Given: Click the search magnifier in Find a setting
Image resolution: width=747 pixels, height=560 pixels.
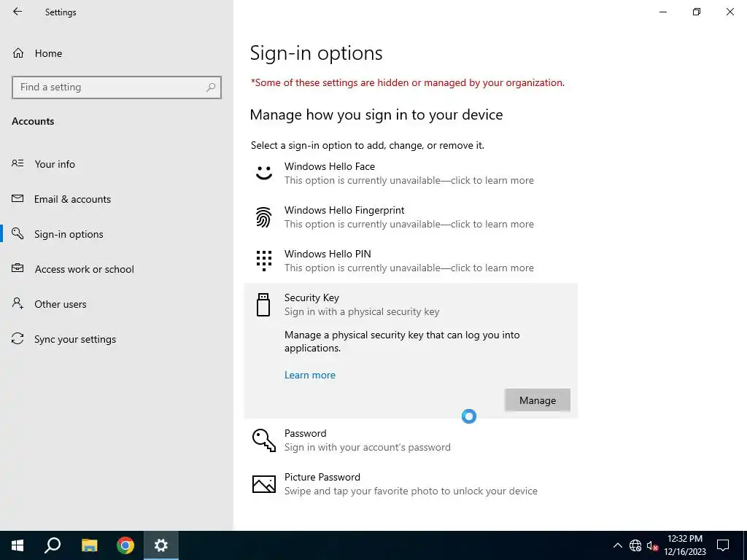Looking at the screenshot, I should 211,87.
